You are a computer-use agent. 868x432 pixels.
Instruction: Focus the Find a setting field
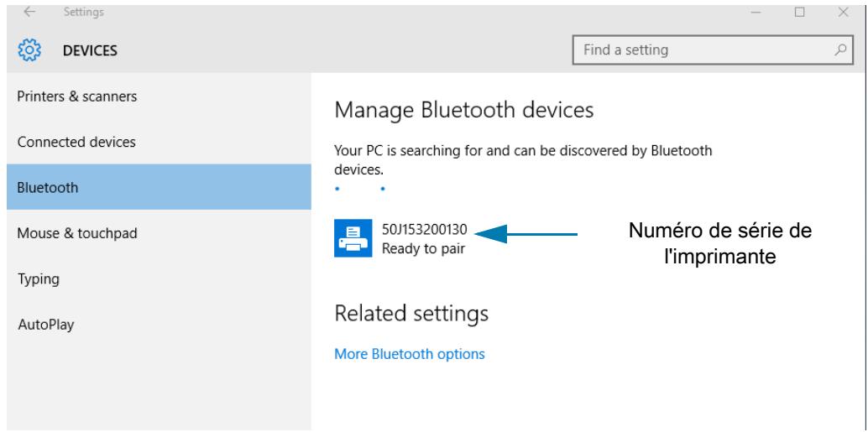click(x=713, y=50)
